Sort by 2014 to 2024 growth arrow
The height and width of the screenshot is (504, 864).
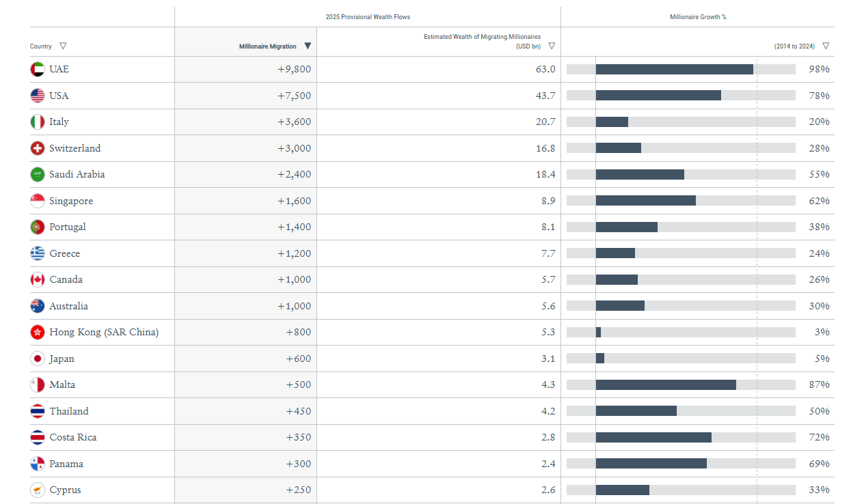click(826, 46)
